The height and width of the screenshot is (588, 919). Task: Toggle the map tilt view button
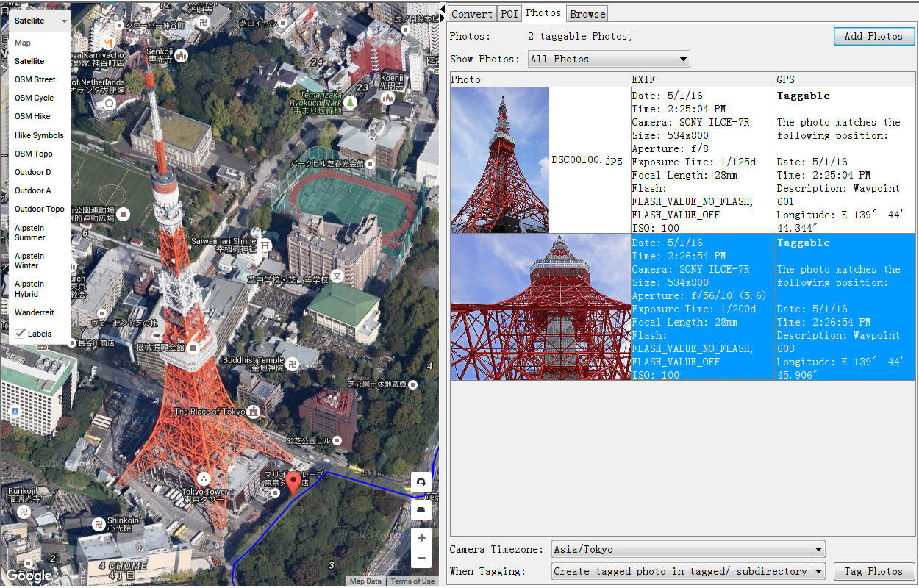point(421,509)
